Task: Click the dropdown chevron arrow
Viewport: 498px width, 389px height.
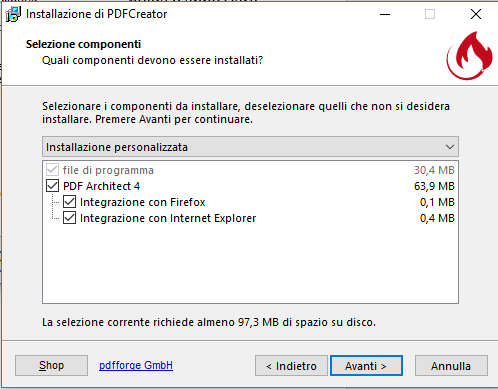Action: coord(450,147)
